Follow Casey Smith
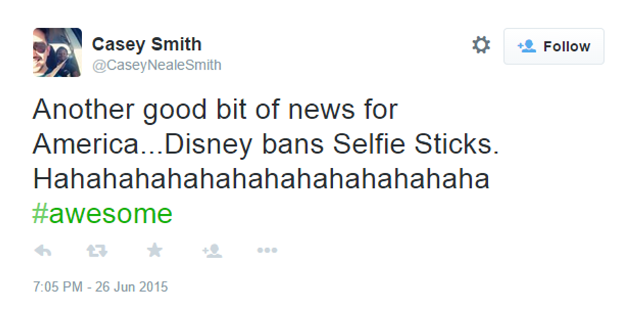644x329 pixels. (x=553, y=46)
